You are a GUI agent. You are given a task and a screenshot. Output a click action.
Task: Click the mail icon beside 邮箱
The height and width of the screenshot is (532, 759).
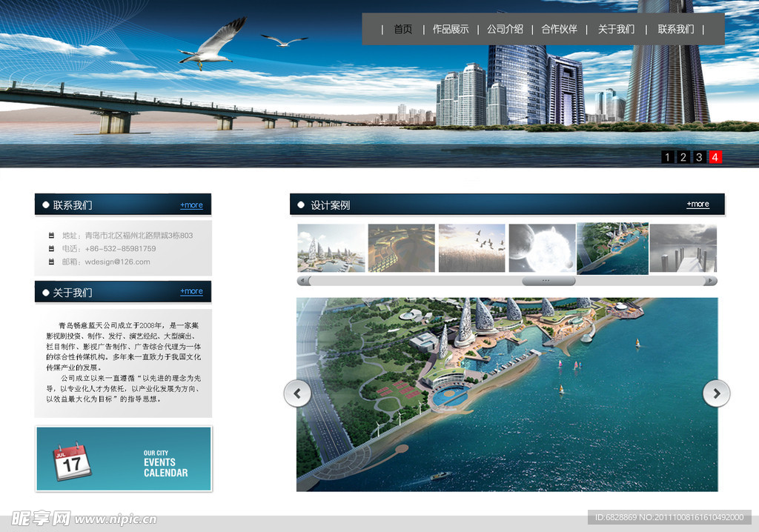coord(51,262)
